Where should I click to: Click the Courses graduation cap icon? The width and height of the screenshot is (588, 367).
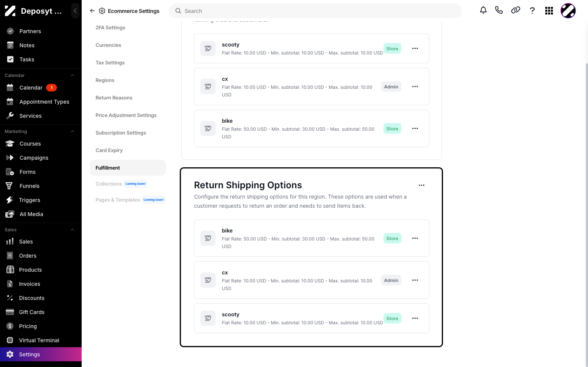(10, 144)
